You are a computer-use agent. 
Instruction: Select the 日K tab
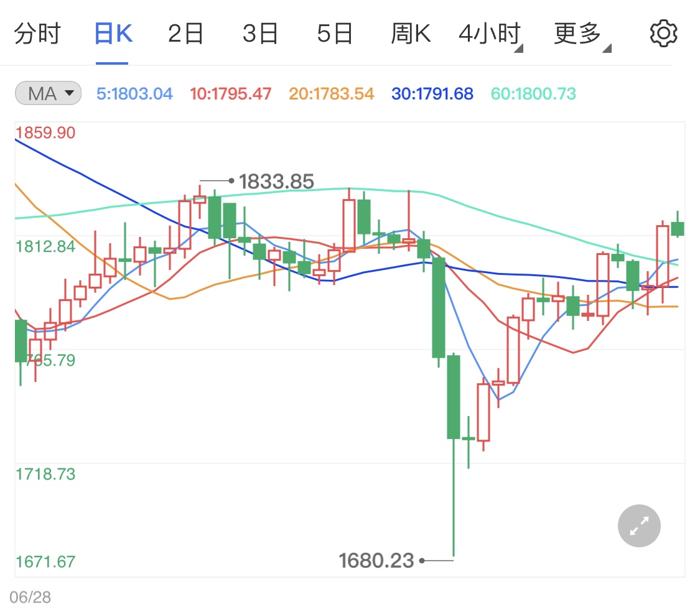[x=113, y=34]
